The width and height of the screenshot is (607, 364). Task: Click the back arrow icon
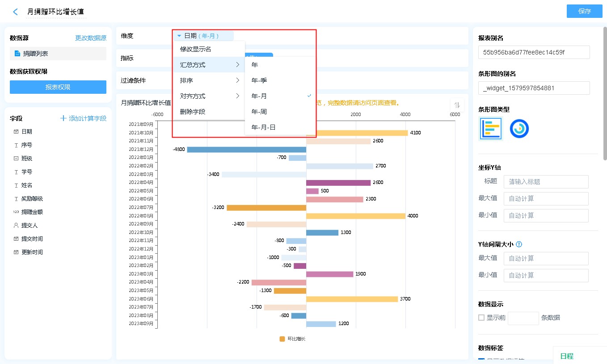(x=16, y=12)
